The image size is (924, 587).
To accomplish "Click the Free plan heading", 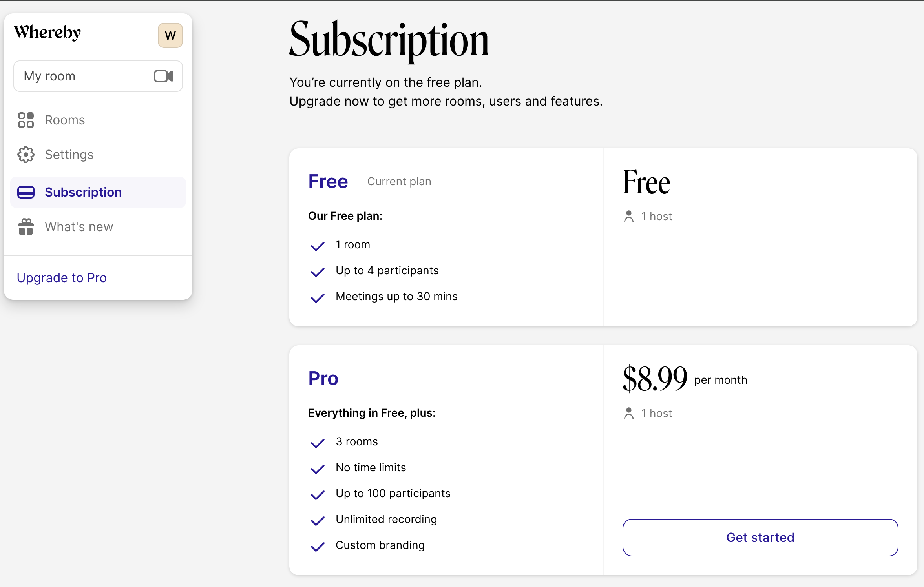I will coord(328,182).
